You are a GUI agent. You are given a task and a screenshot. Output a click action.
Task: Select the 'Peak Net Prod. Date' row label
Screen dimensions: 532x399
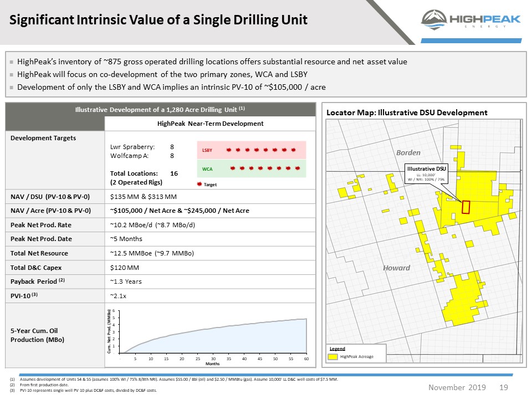point(41,239)
